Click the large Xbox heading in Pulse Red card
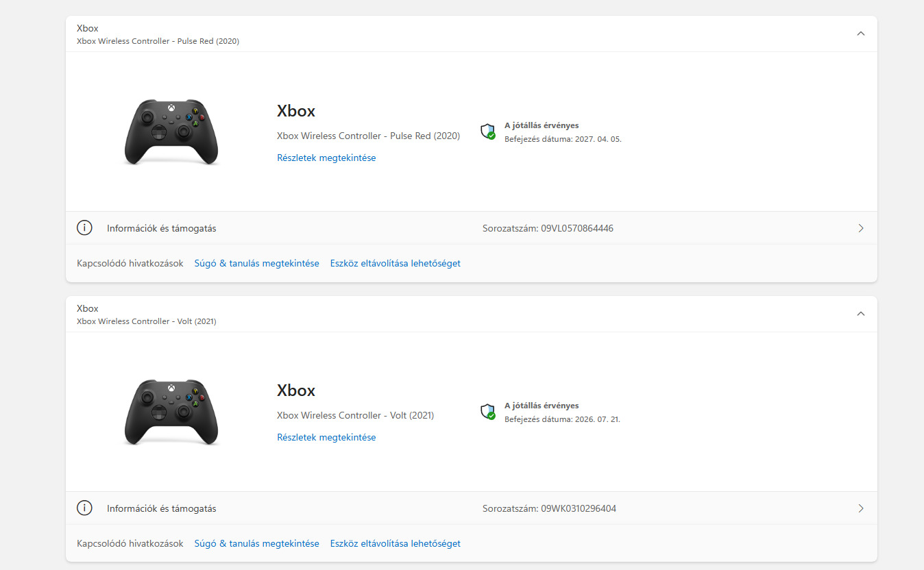Image resolution: width=924 pixels, height=570 pixels. point(296,111)
